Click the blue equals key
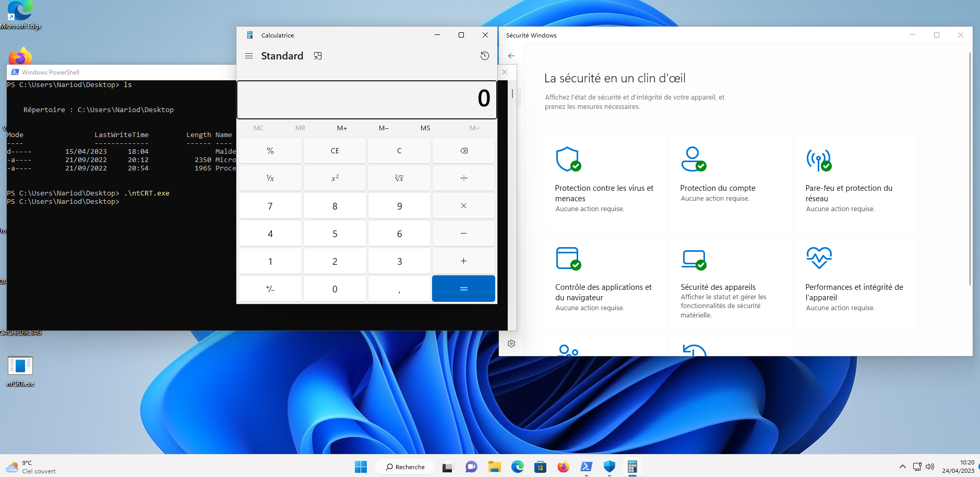Image resolution: width=980 pixels, height=477 pixels. pyautogui.click(x=463, y=289)
